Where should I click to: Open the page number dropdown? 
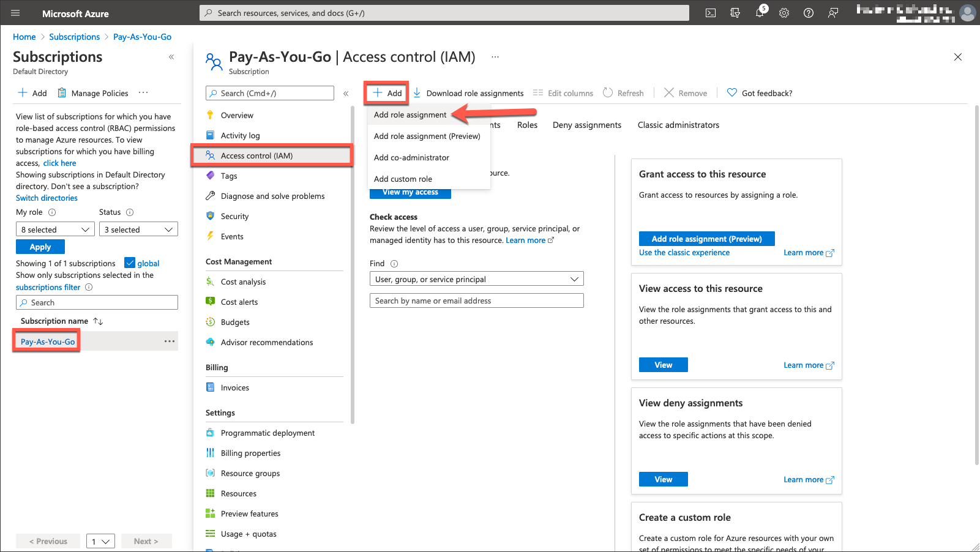coord(101,541)
